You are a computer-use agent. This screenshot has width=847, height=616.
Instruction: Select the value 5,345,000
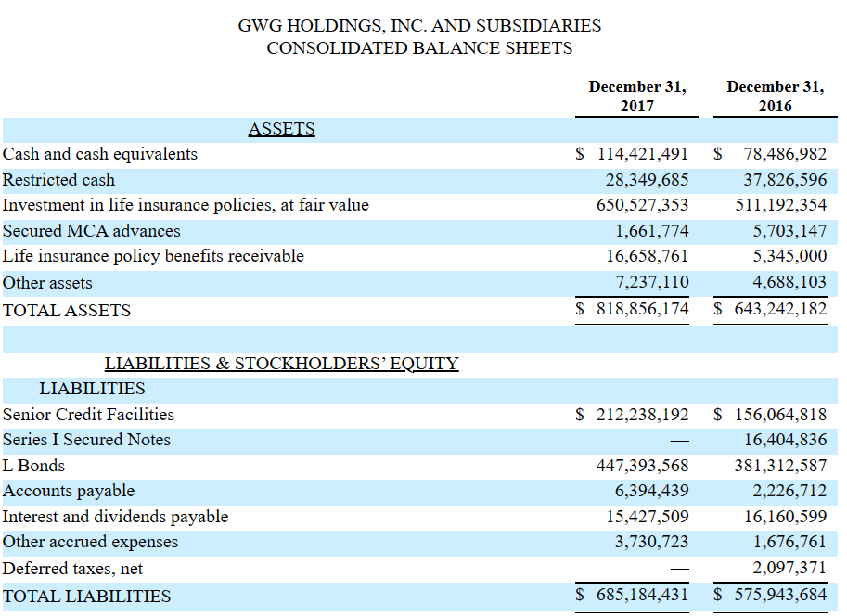[x=790, y=256]
